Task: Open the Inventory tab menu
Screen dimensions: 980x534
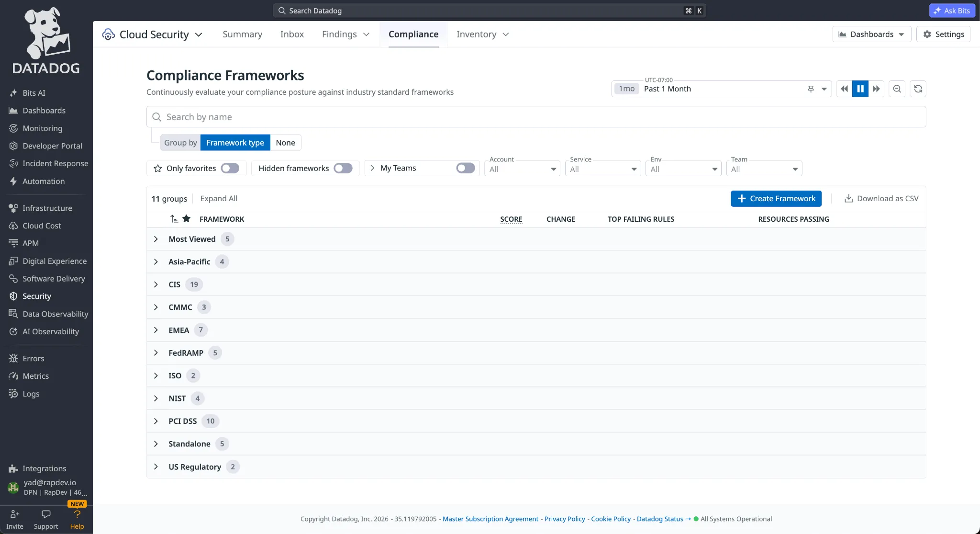Action: point(482,34)
